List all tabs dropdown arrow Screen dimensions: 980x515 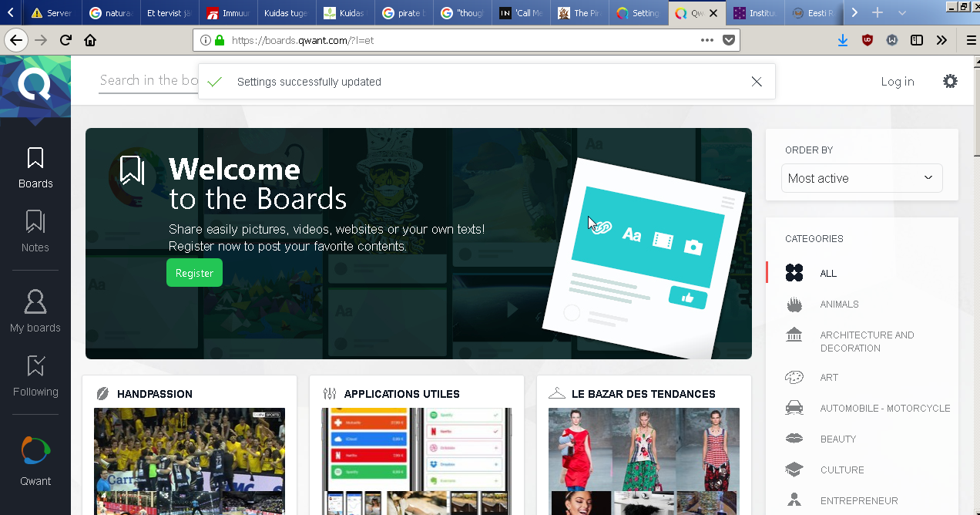(902, 13)
